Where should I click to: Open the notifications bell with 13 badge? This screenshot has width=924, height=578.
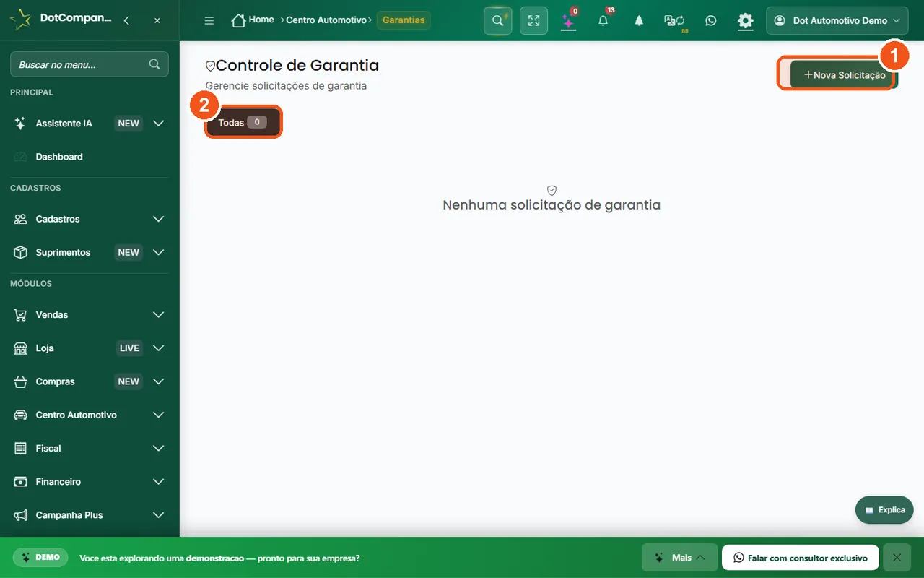603,20
